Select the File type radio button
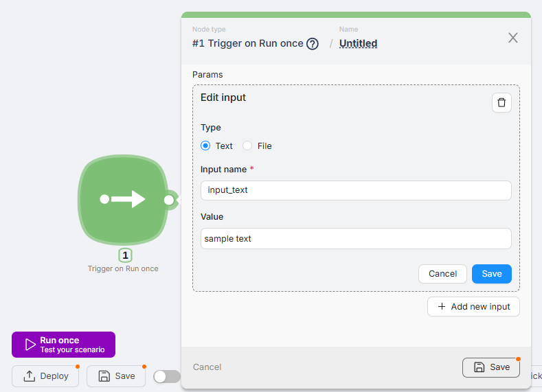The image size is (542, 392). click(x=247, y=146)
